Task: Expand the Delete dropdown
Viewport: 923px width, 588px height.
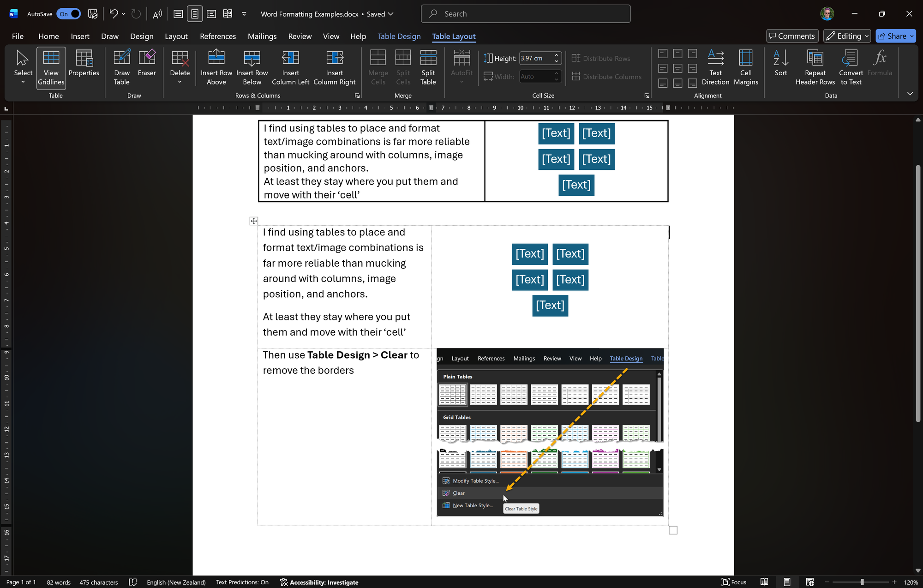Action: pos(180,82)
